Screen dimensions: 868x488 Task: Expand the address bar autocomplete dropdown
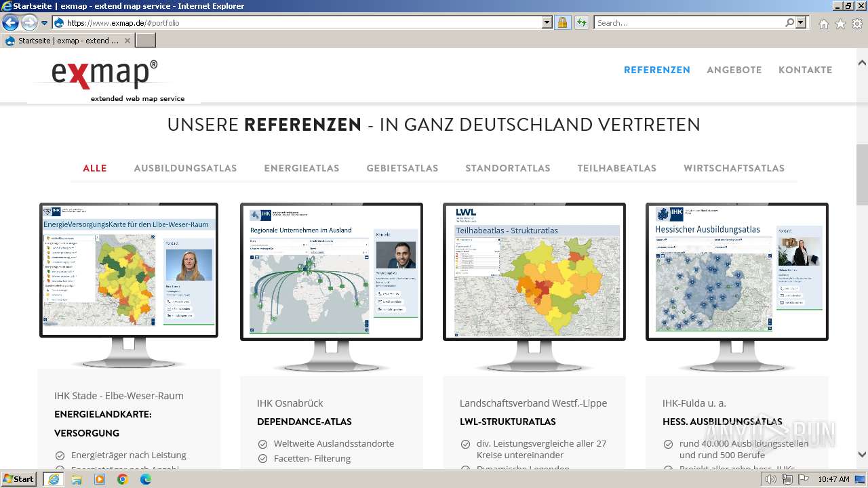tap(547, 23)
